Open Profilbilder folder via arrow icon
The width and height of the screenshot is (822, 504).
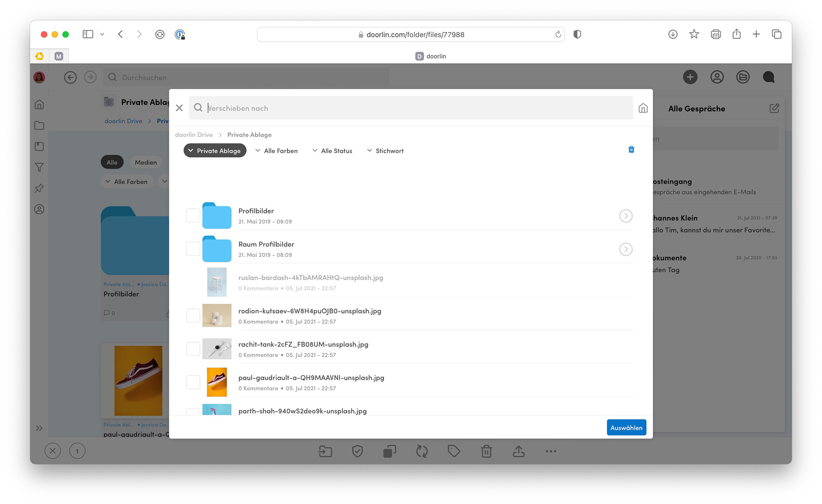pyautogui.click(x=625, y=216)
